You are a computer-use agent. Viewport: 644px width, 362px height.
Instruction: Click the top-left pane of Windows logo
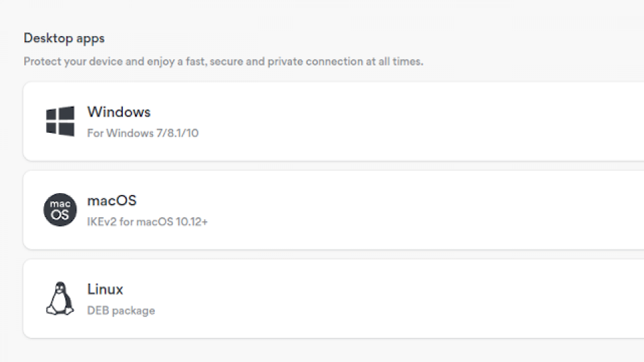tap(51, 115)
